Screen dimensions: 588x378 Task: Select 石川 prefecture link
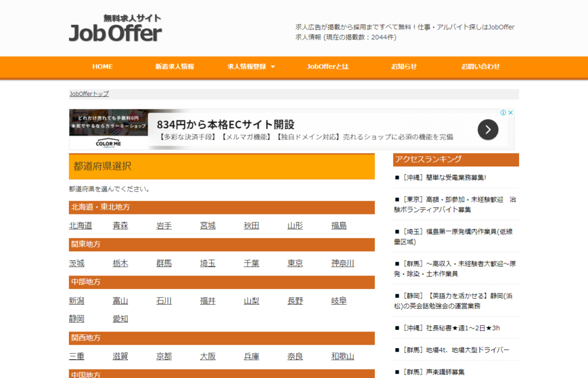pyautogui.click(x=164, y=301)
